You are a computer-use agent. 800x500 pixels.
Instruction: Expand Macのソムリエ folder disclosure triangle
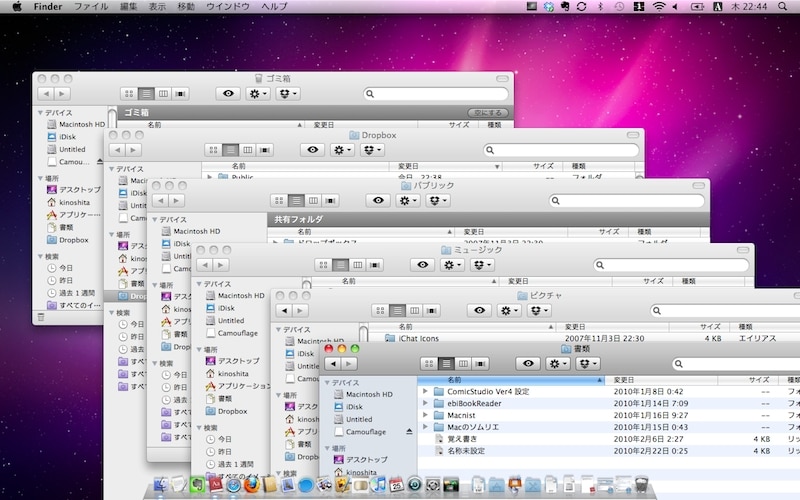(x=425, y=427)
